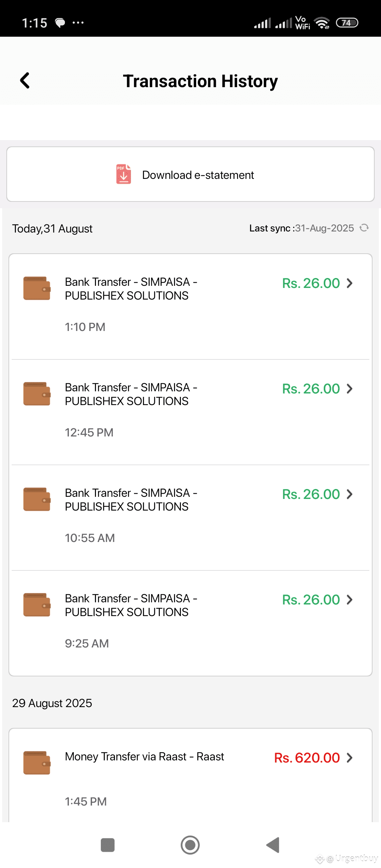Open Money Transfer via Raast entry
Screen dimensions: 381x868
[144, 757]
